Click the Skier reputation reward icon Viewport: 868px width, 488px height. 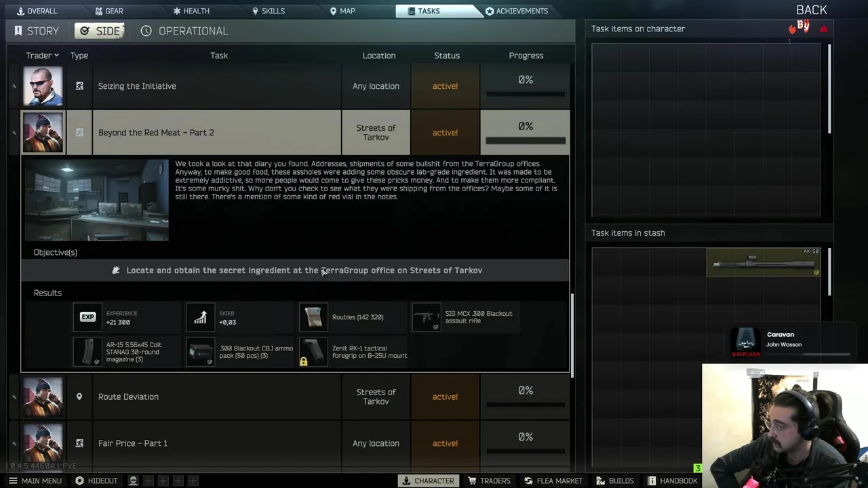point(200,317)
